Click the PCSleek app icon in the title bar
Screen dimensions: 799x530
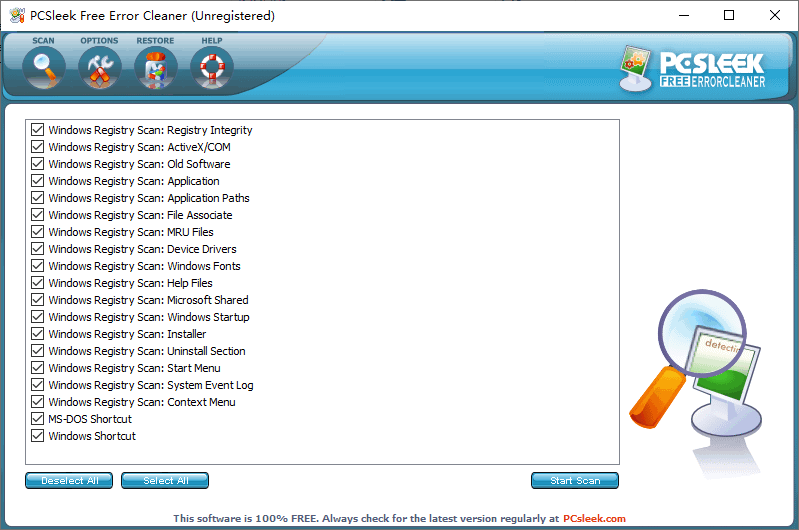click(x=17, y=16)
